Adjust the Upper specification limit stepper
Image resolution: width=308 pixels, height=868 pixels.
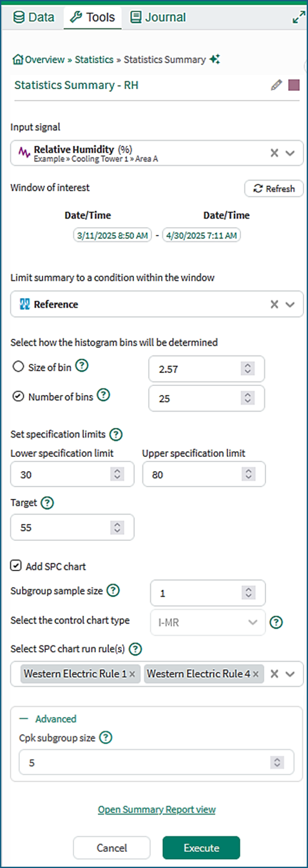247,474
